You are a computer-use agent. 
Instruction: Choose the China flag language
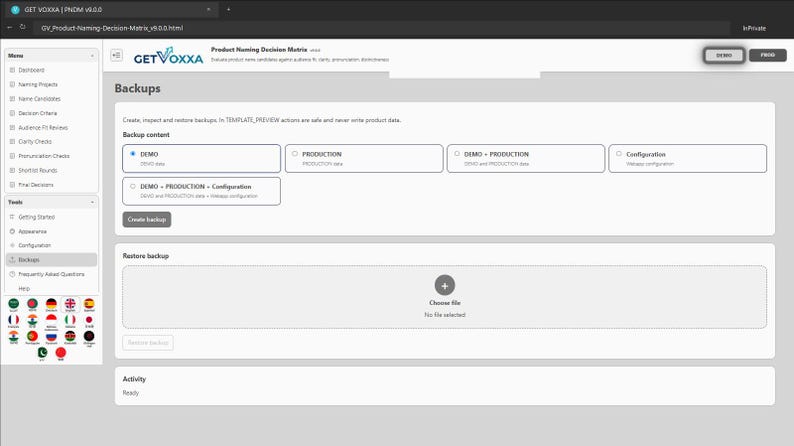pyautogui.click(x=61, y=352)
